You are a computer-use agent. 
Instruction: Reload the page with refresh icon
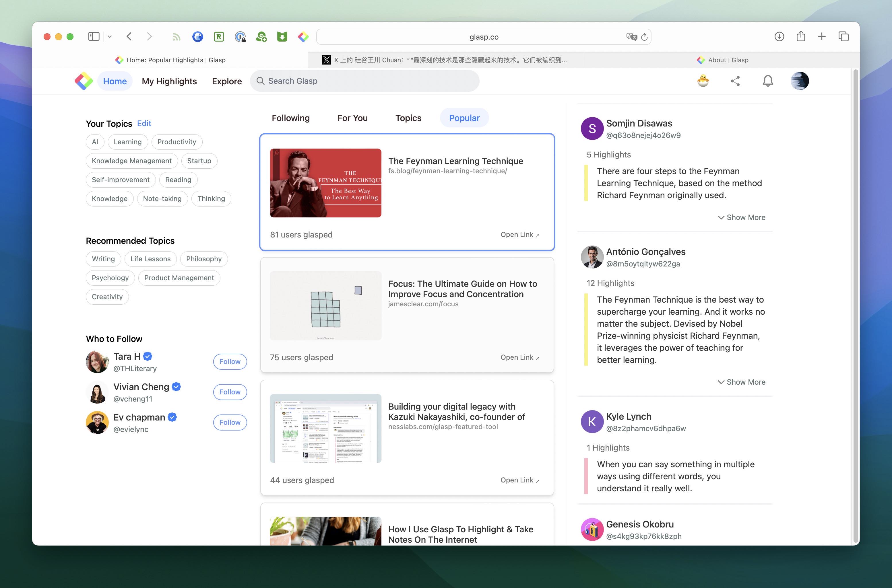click(x=644, y=37)
